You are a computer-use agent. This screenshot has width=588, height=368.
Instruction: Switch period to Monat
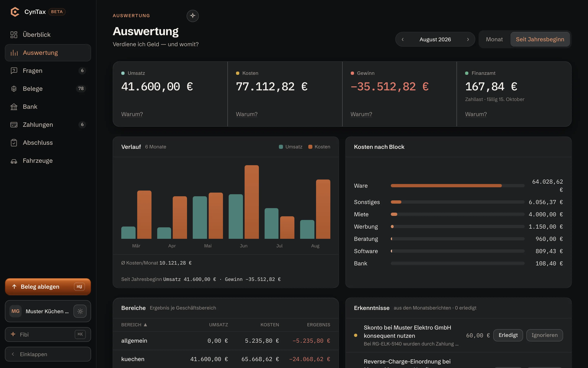pos(494,39)
